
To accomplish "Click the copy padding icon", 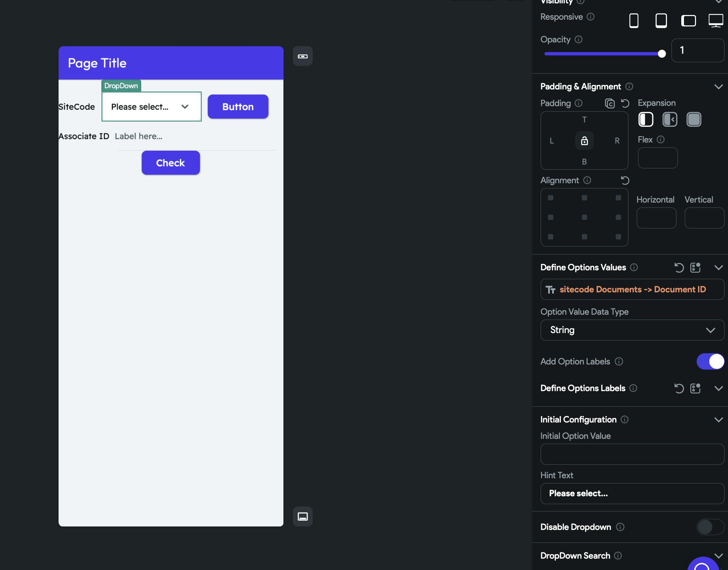I will tap(610, 103).
